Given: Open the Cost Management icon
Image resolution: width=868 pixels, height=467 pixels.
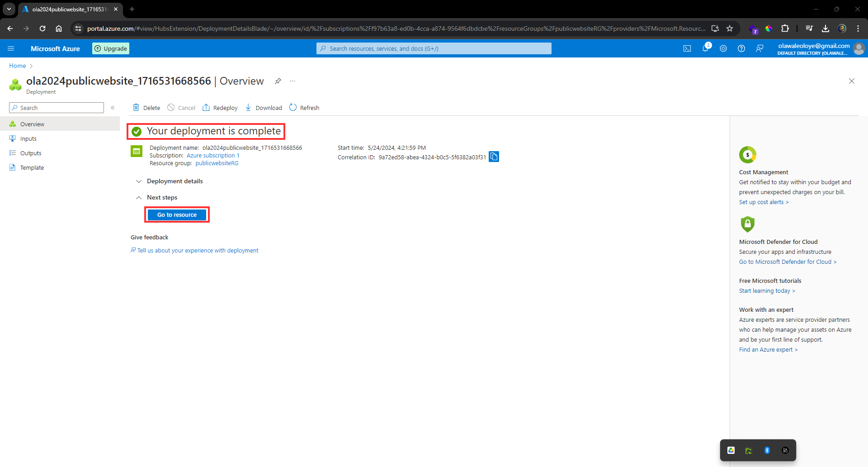Looking at the screenshot, I should (748, 155).
